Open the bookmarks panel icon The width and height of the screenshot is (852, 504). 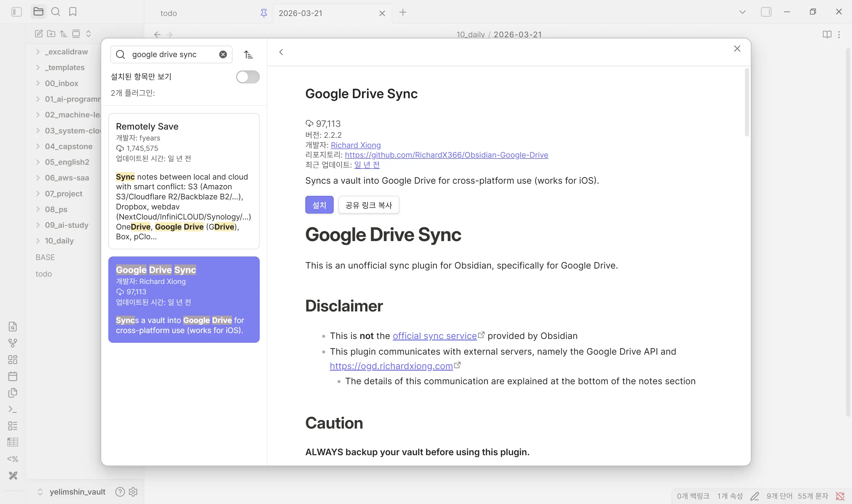[73, 12]
